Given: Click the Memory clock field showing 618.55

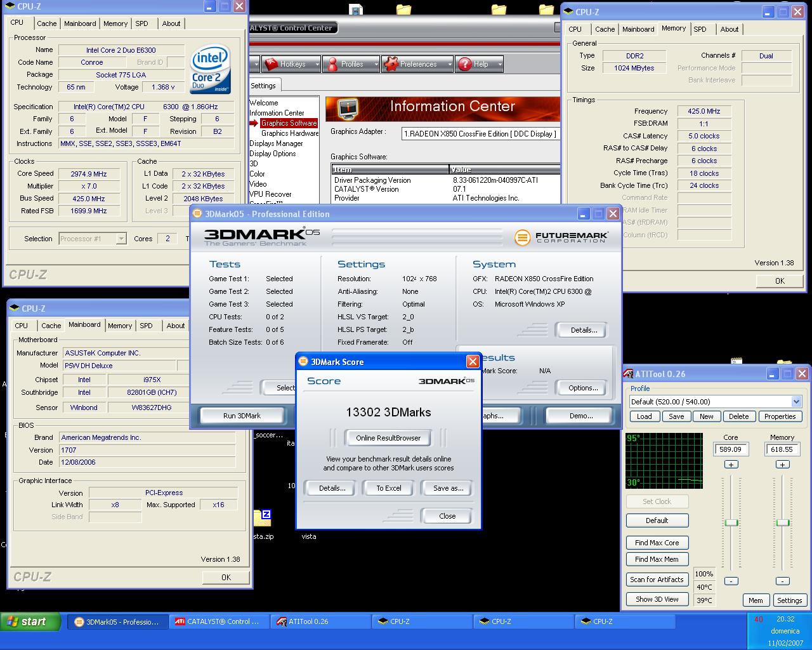Looking at the screenshot, I should click(x=782, y=449).
